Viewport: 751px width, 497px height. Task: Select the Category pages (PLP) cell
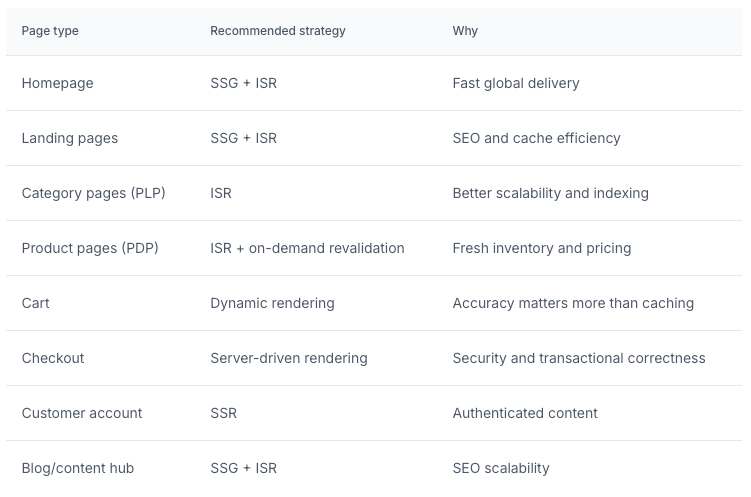point(93,193)
